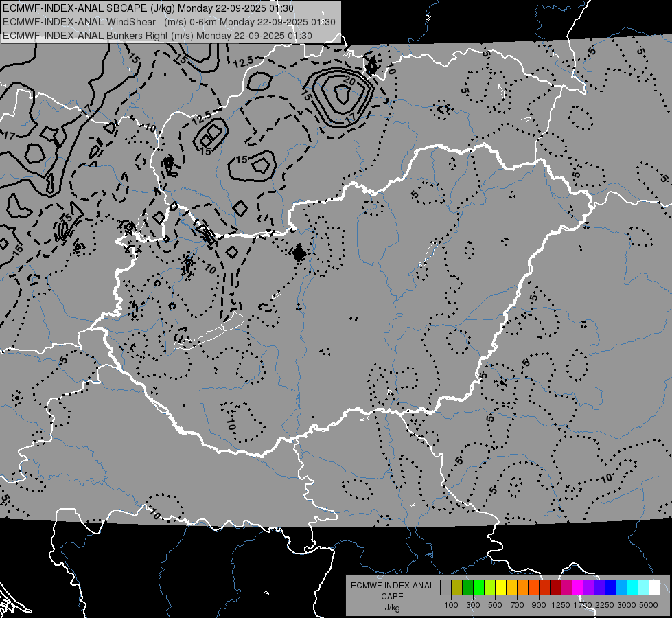
Task: Choose the pure blue legend color box
Action: tap(611, 587)
